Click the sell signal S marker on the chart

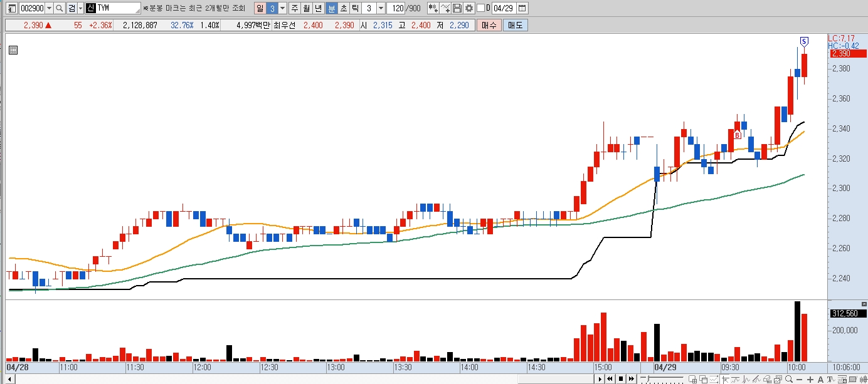[x=804, y=41]
